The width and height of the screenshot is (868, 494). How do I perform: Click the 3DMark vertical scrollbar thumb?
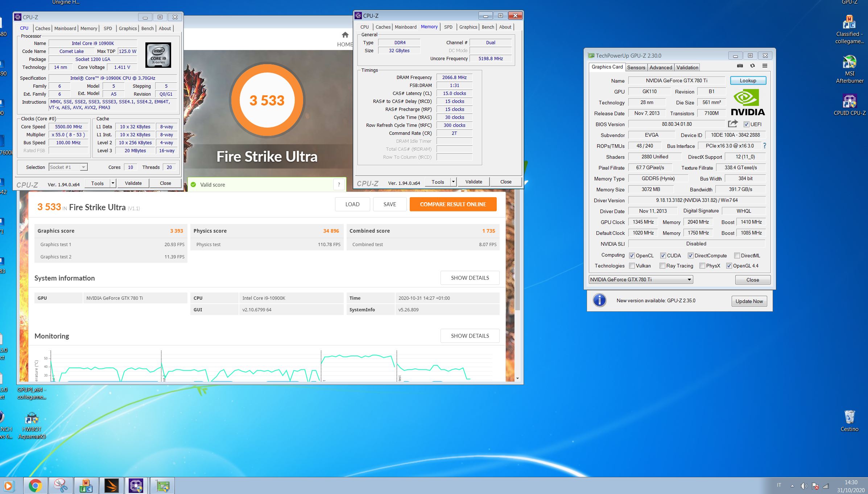coord(517,250)
